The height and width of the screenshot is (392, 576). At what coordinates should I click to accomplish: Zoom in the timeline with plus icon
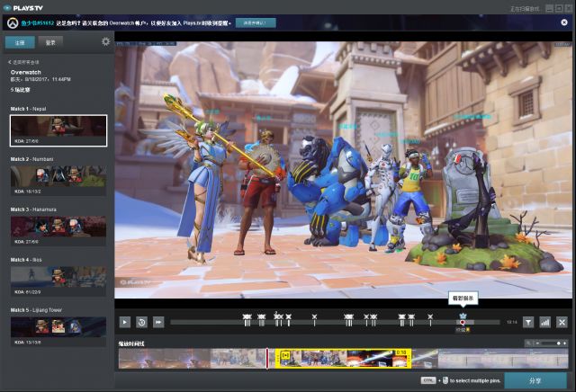click(564, 343)
